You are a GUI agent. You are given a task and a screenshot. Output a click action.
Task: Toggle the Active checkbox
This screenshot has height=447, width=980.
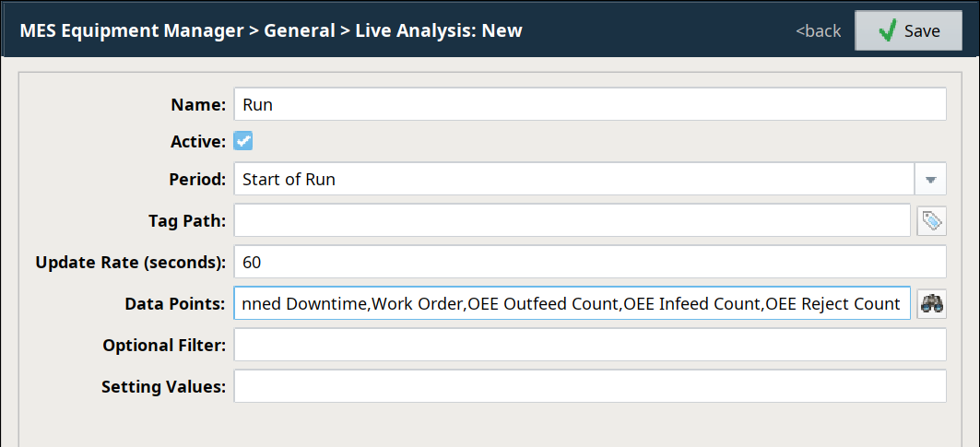(x=243, y=141)
